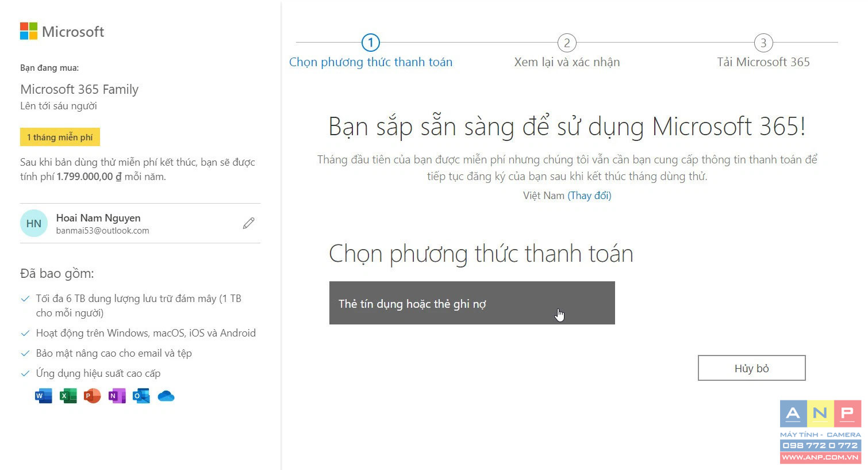Image resolution: width=868 pixels, height=470 pixels.
Task: Click 'Microsoft 365 Family' product title
Action: 79,89
